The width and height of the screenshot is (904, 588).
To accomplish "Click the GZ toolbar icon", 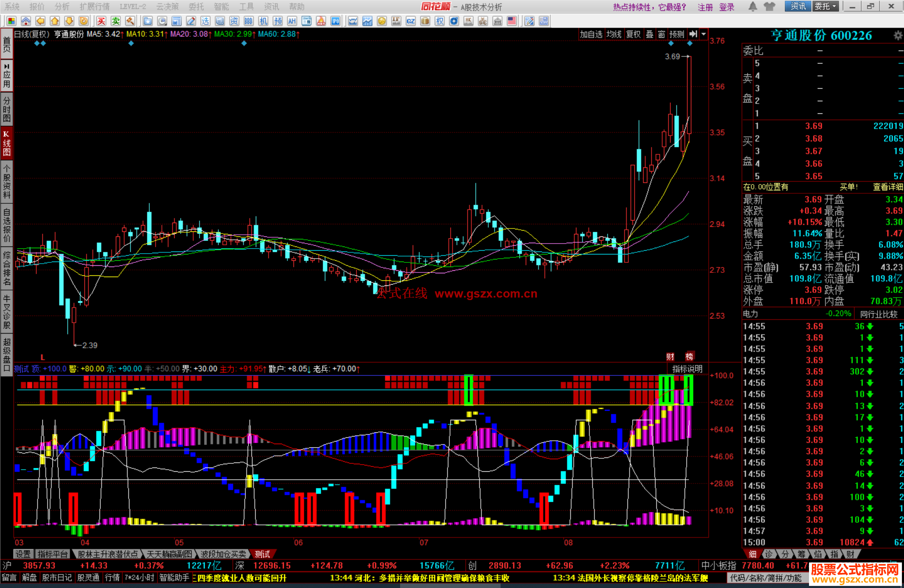I will coord(411,21).
